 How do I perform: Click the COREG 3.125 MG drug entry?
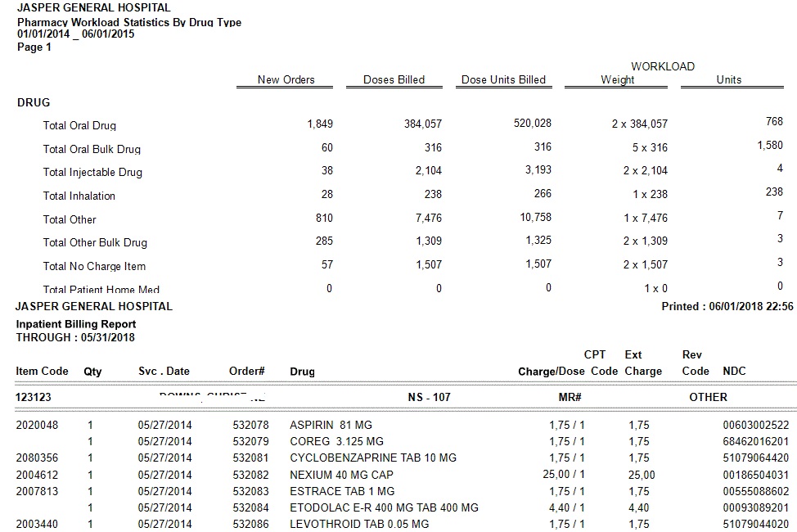336,441
